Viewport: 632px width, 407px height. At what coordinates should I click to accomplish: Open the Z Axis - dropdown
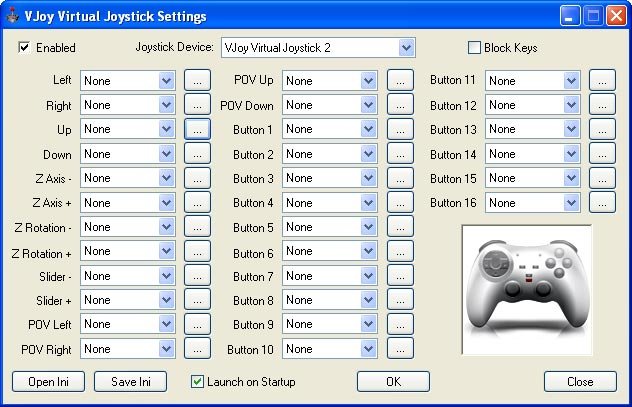(x=128, y=178)
